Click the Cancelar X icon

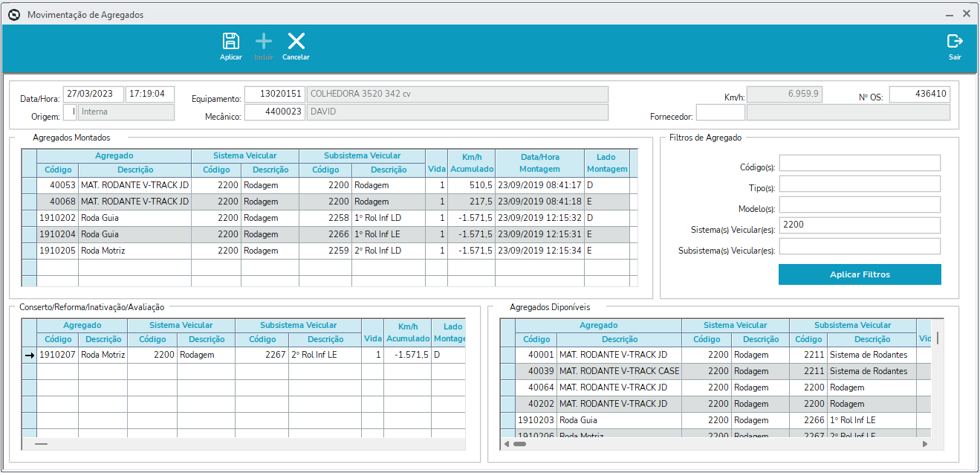(296, 42)
